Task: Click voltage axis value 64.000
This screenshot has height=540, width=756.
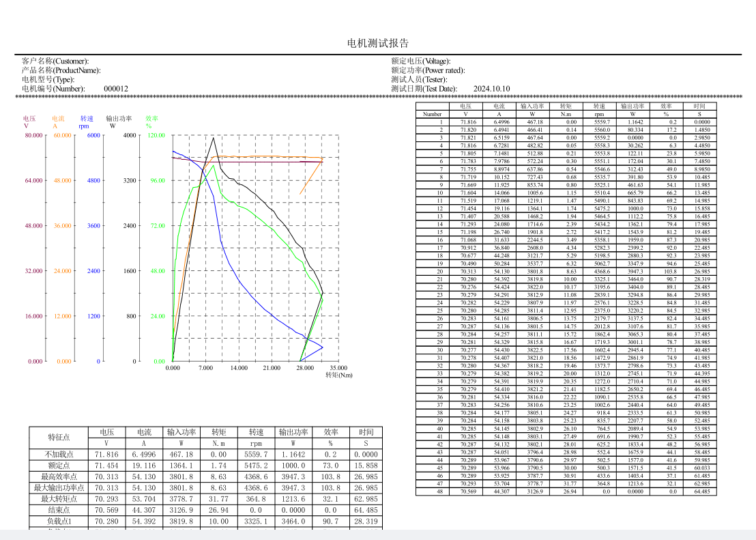Action: (x=33, y=181)
